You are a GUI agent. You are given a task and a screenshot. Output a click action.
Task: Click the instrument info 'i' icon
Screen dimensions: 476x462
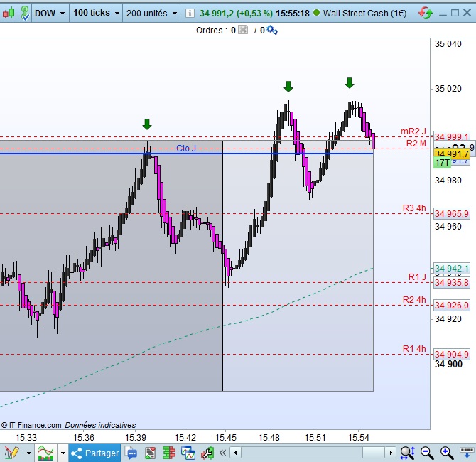click(x=190, y=13)
